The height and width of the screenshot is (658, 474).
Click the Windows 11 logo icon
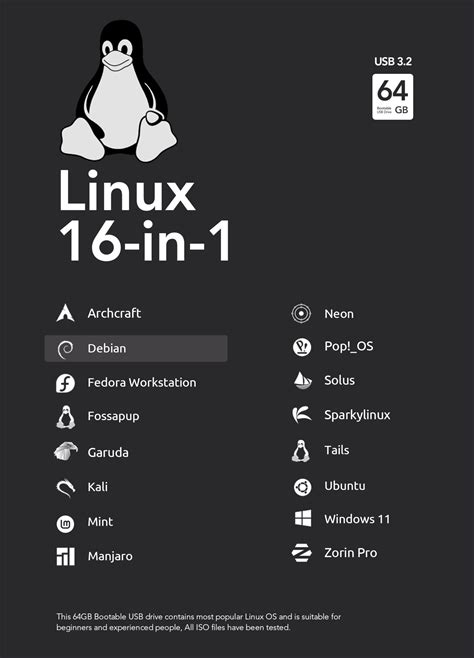(303, 518)
